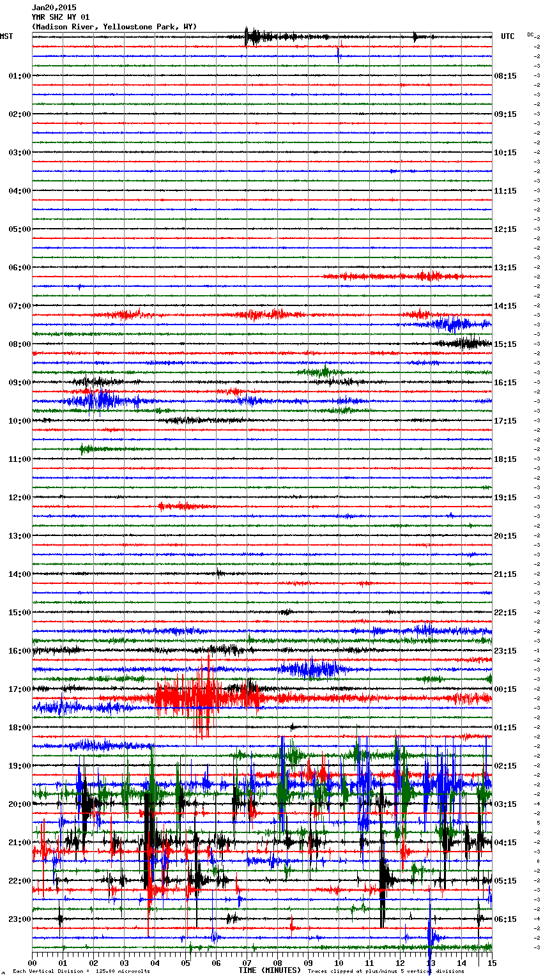Select the 04:15 UTC time label
This screenshot has height=980, width=543.
(505, 843)
